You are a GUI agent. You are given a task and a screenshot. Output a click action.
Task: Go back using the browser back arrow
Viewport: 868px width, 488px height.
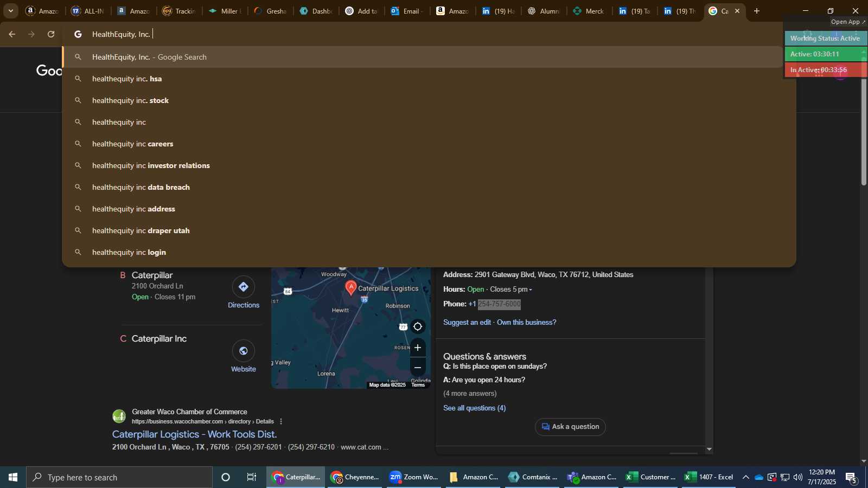pos(12,34)
